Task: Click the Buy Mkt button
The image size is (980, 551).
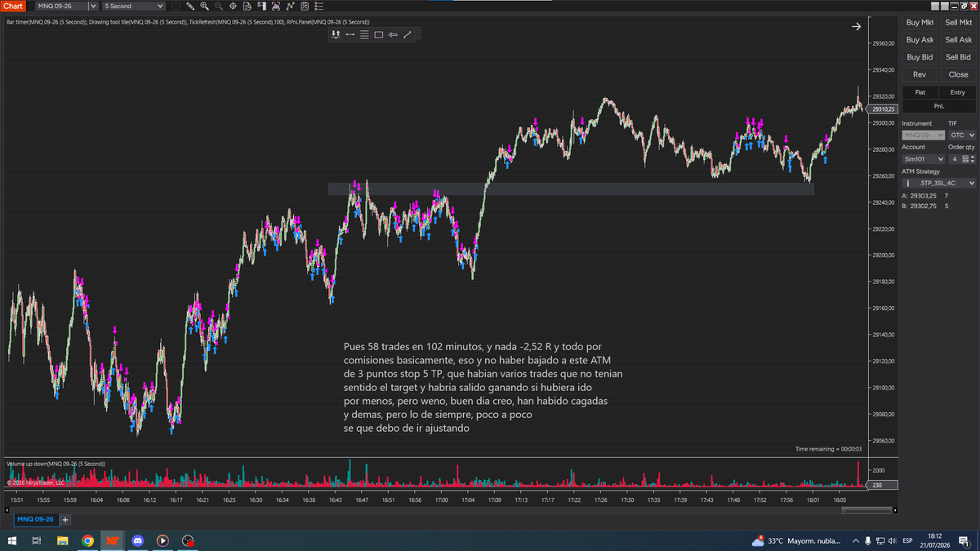Action: point(920,23)
